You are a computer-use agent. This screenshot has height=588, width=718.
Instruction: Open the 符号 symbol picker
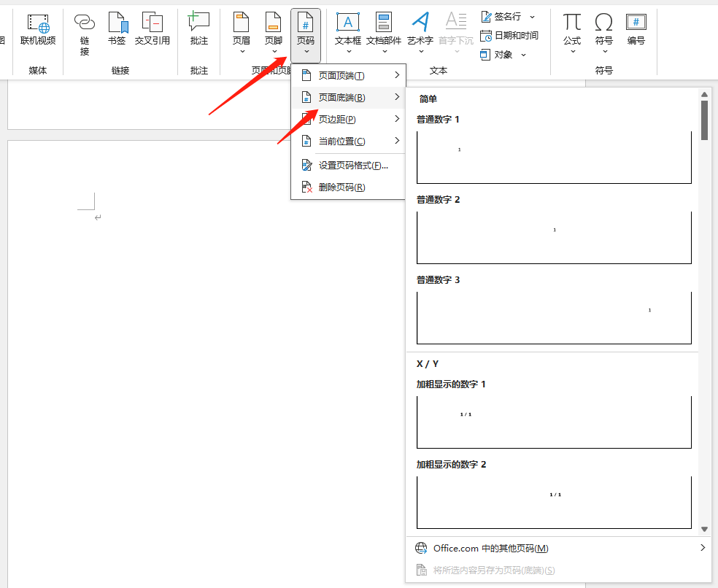tap(603, 30)
